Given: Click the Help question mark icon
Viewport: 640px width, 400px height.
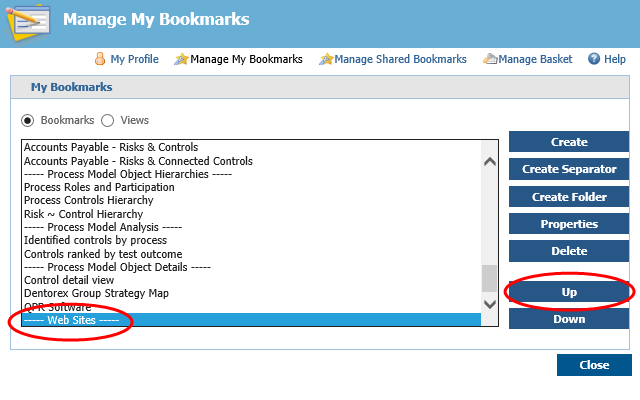Looking at the screenshot, I should point(594,60).
